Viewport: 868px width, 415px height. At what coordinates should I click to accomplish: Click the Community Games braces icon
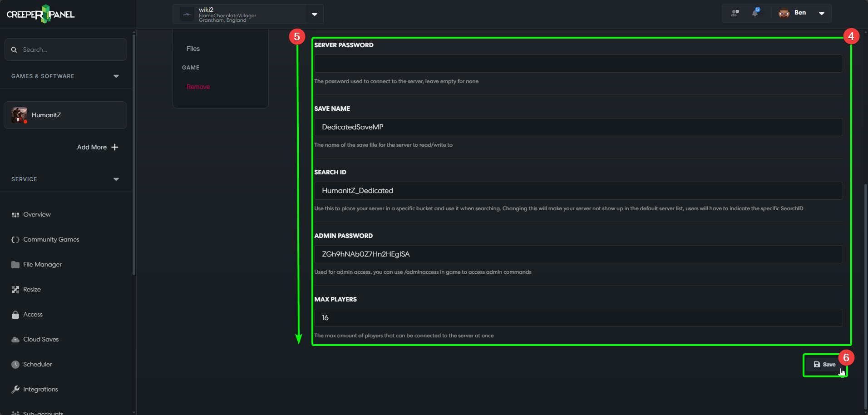click(15, 239)
